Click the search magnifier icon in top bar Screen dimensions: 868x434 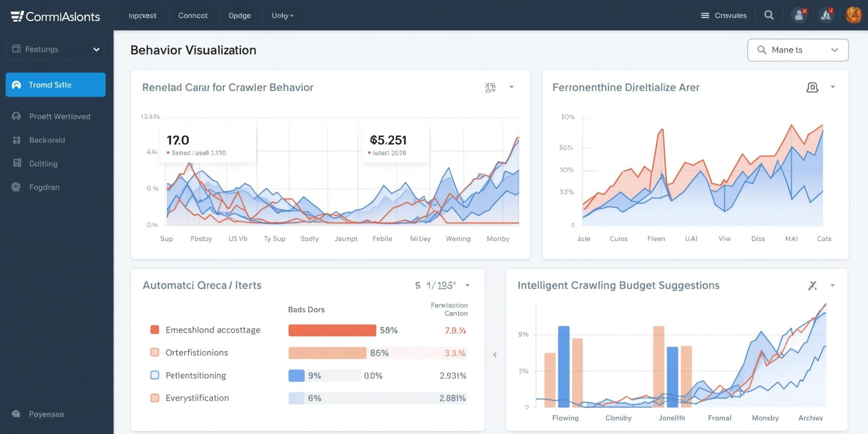[x=769, y=15]
